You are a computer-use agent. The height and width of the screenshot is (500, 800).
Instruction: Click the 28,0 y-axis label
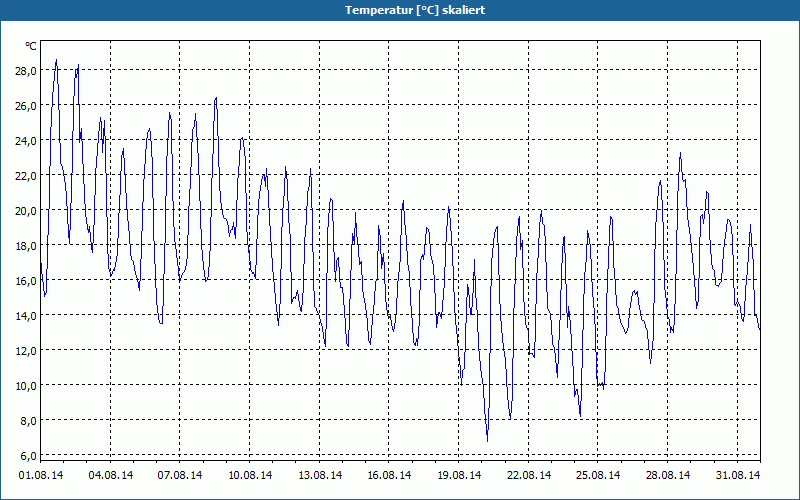pos(26,71)
